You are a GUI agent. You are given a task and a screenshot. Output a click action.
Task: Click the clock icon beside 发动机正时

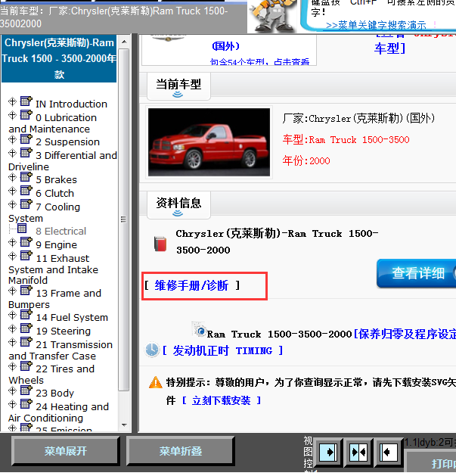[152, 350]
